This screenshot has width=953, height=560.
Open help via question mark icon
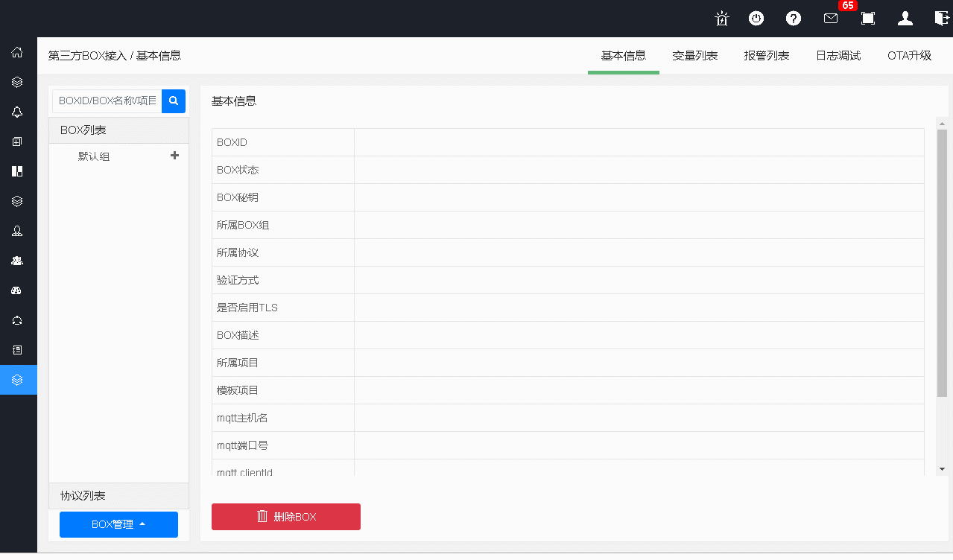tap(794, 19)
